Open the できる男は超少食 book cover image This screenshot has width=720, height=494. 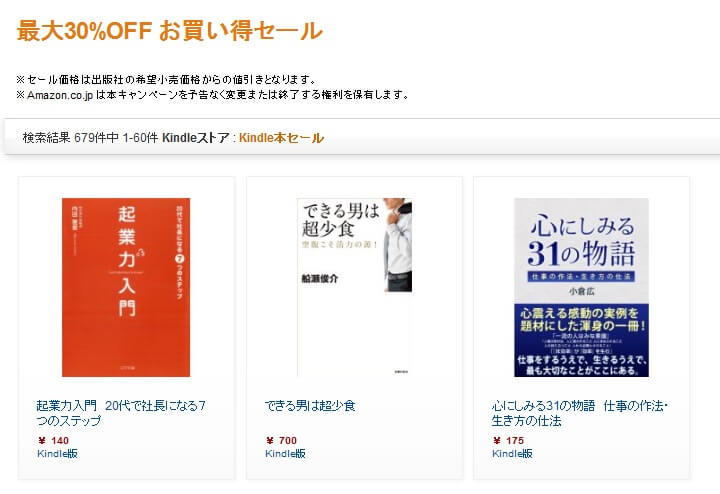[354, 287]
